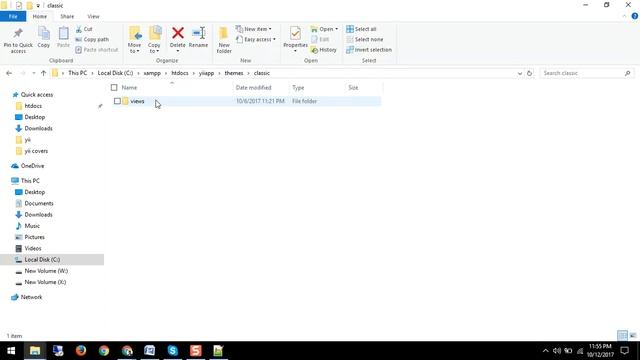640x360 pixels.
Task: Click Local Disk (C:) in breadcrumb
Action: [x=115, y=73]
